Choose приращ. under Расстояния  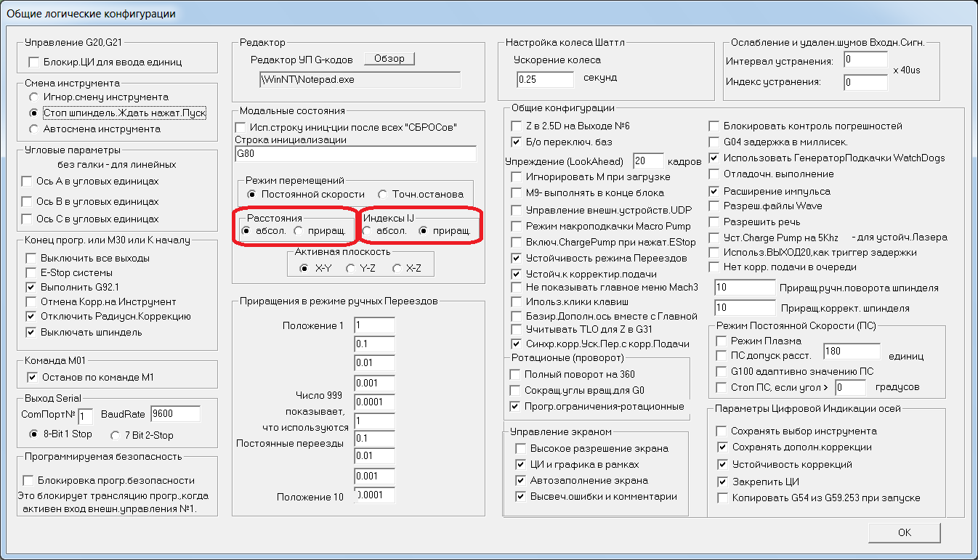(298, 231)
